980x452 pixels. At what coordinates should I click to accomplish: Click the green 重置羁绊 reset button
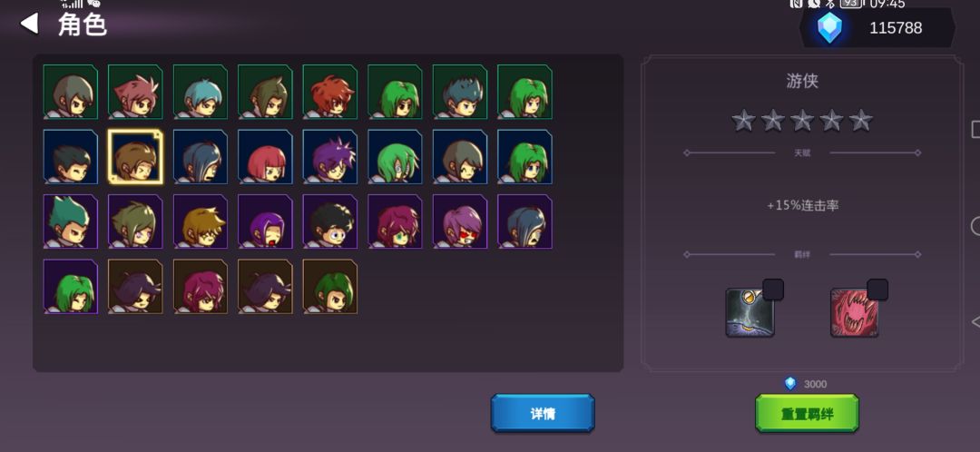pos(807,413)
